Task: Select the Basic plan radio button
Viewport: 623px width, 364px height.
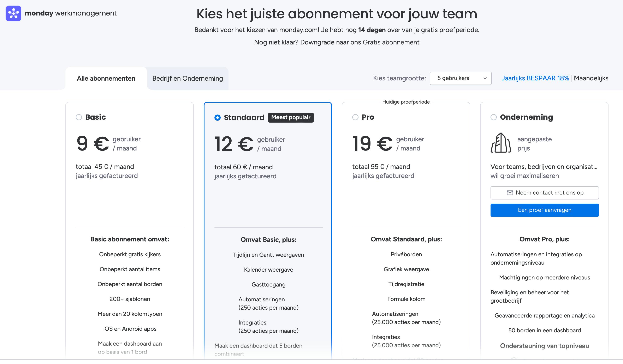Action: (79, 117)
